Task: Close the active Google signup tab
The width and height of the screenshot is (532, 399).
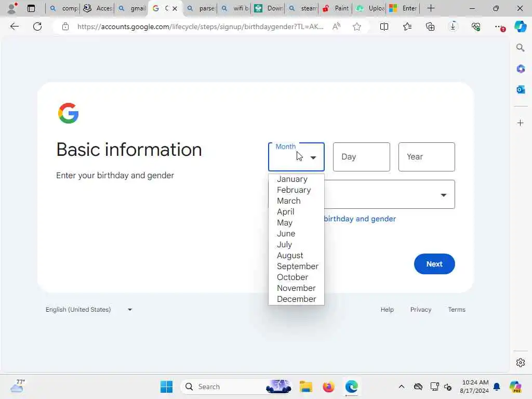Action: click(x=175, y=8)
